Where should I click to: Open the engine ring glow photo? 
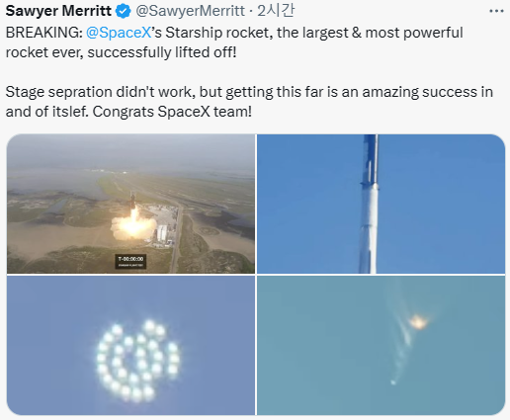(130, 345)
